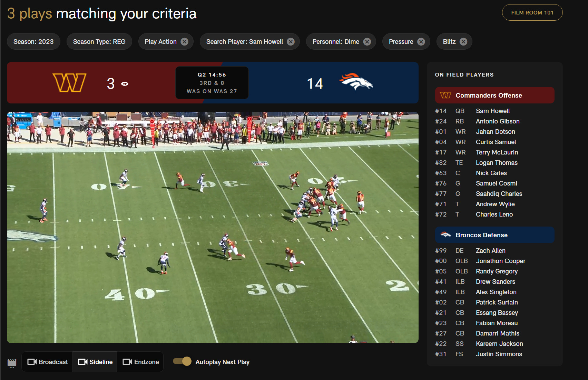Remove the Play Action filter

point(185,42)
